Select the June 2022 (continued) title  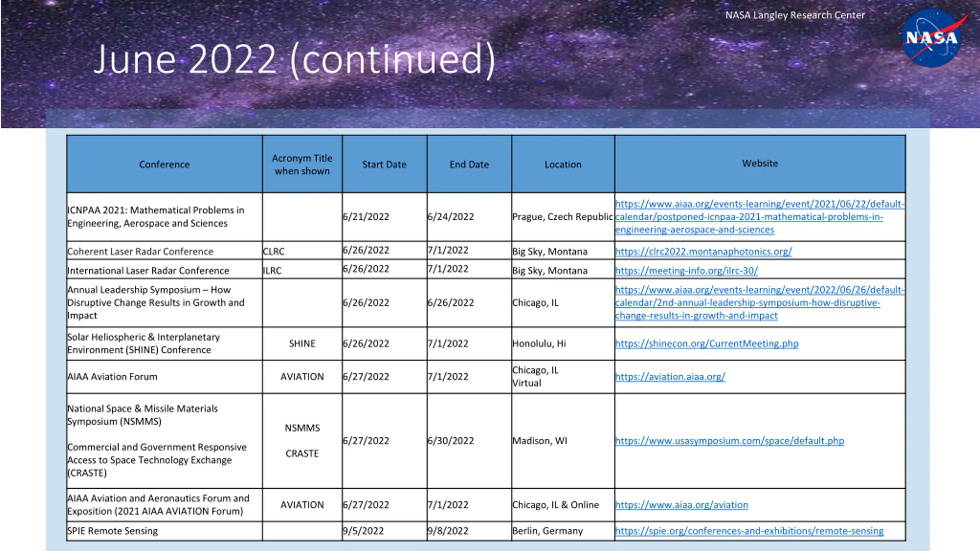click(295, 60)
